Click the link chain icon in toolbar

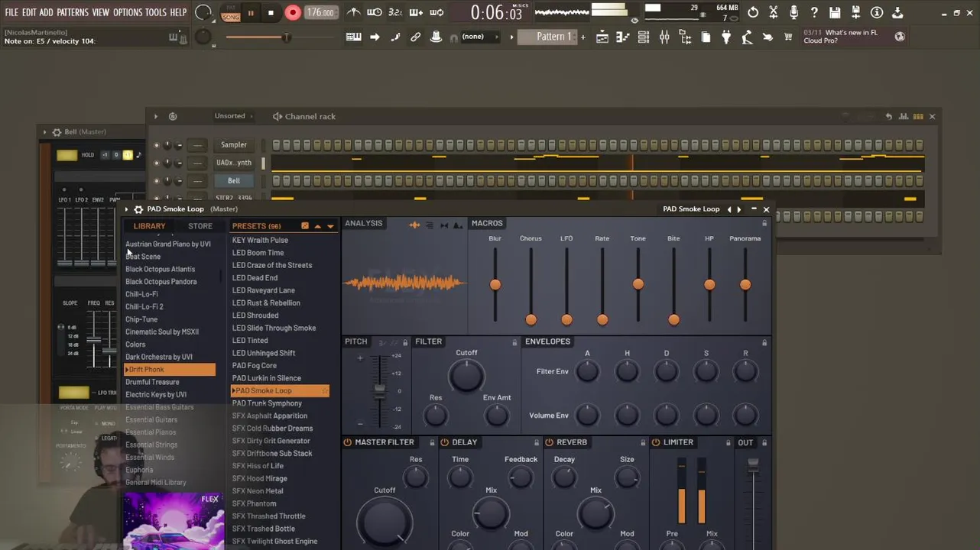(416, 37)
